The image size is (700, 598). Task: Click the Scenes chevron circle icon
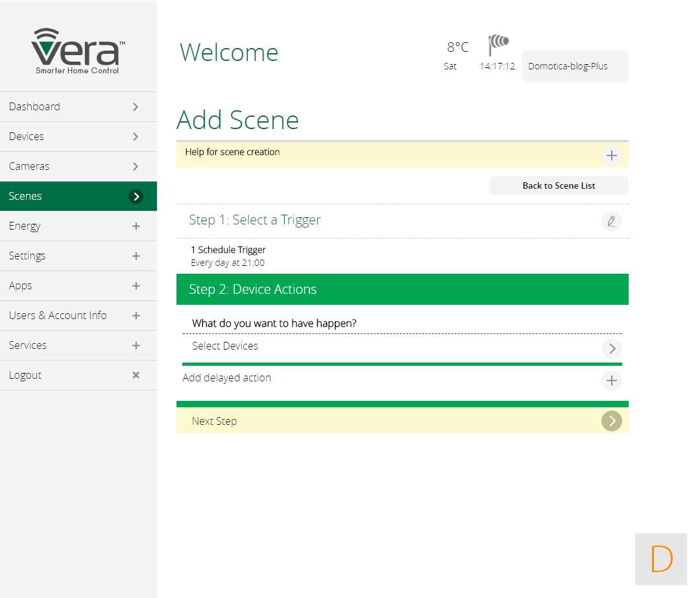click(x=136, y=197)
